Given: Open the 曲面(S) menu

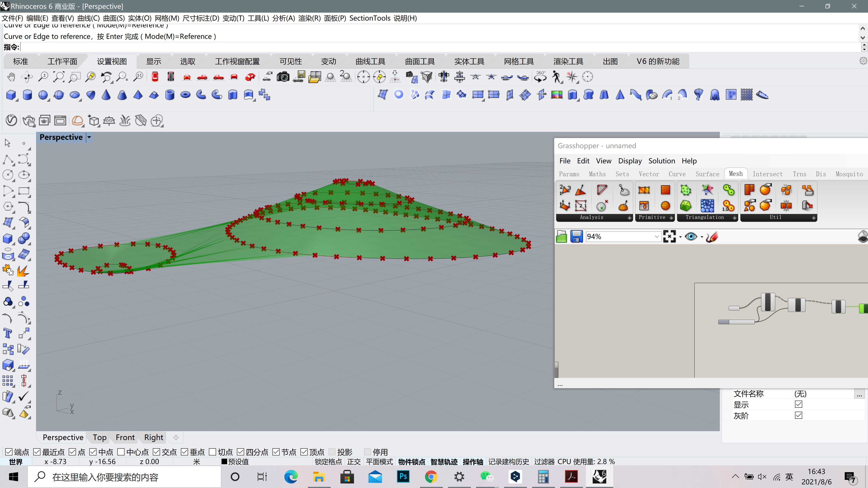Looking at the screenshot, I should click(x=113, y=18).
